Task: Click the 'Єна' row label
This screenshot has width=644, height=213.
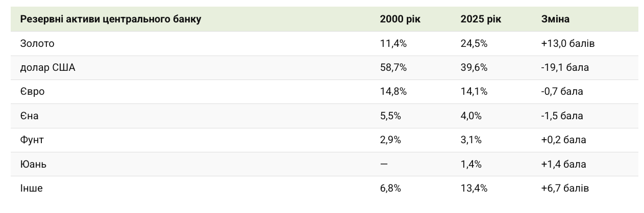Action: tap(30, 116)
